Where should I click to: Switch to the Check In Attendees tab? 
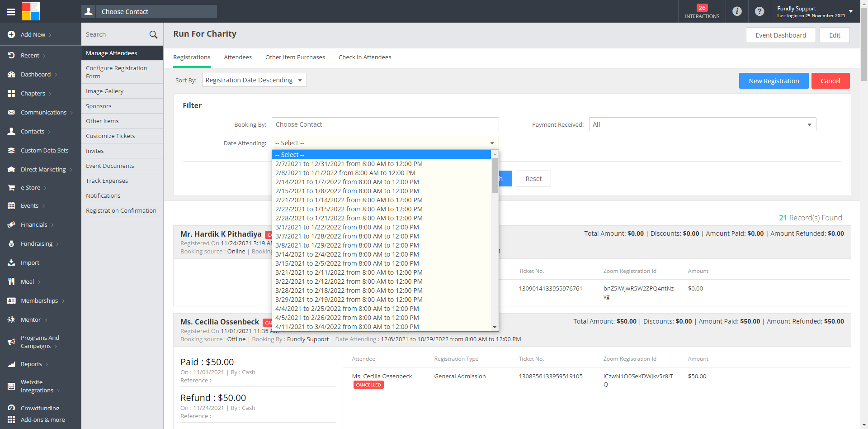pyautogui.click(x=365, y=57)
